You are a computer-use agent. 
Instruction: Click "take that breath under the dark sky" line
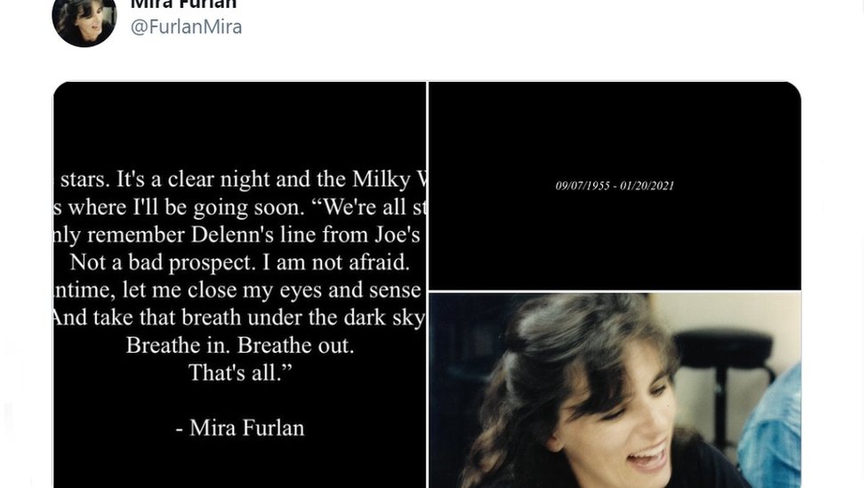point(240,317)
